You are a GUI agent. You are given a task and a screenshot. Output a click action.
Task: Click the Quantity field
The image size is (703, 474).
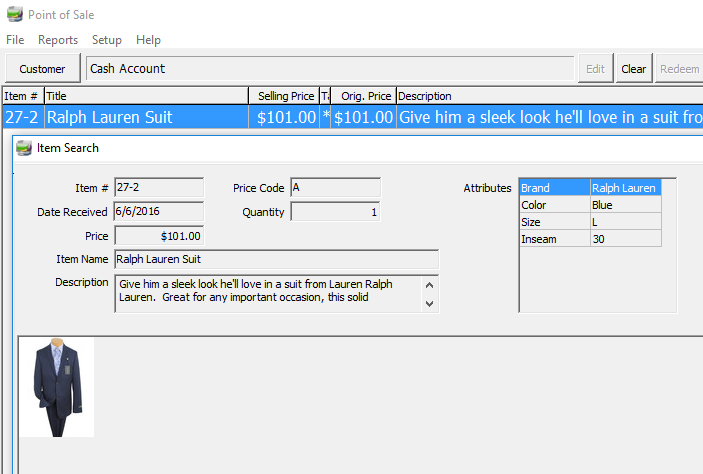(335, 212)
